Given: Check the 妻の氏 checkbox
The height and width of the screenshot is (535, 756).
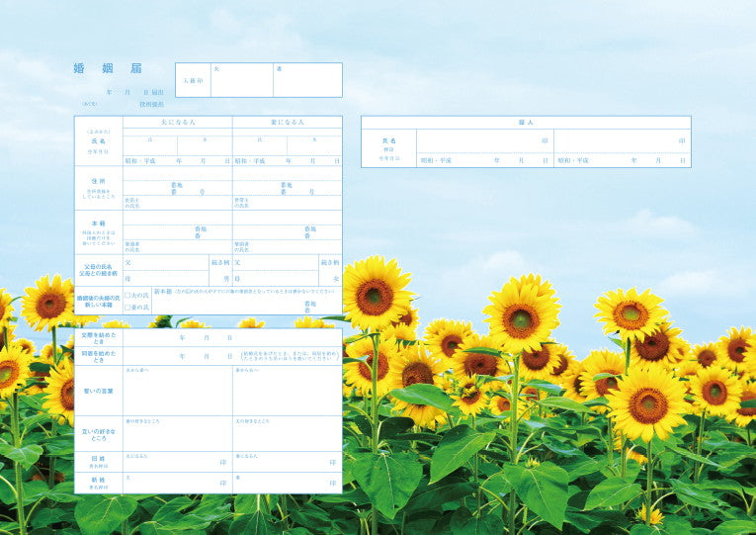Looking at the screenshot, I should (x=126, y=308).
